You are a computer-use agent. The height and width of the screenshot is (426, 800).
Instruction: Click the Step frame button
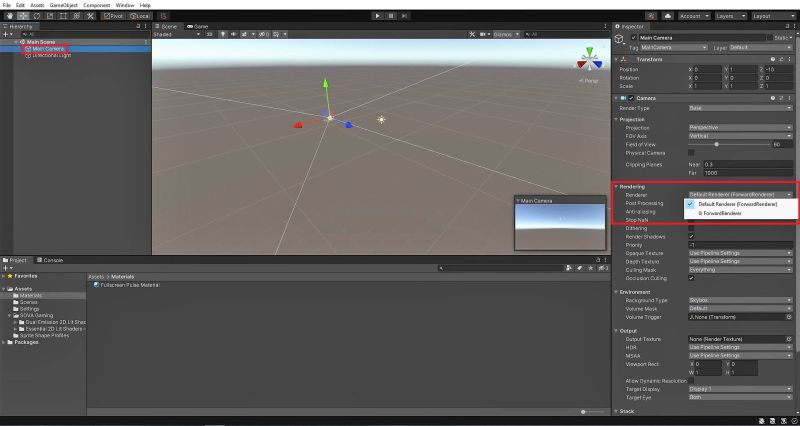click(x=404, y=16)
